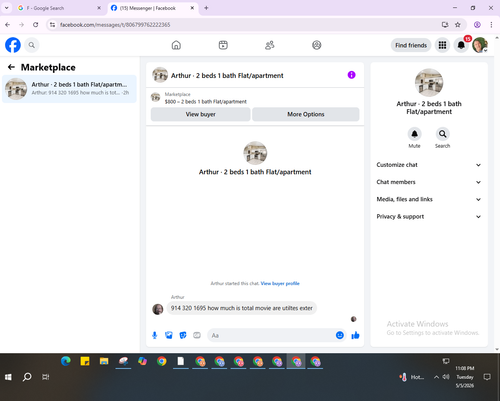Viewport: 500px width, 401px height.
Task: Select the Messenger | Facebook tab
Action: 153,8
